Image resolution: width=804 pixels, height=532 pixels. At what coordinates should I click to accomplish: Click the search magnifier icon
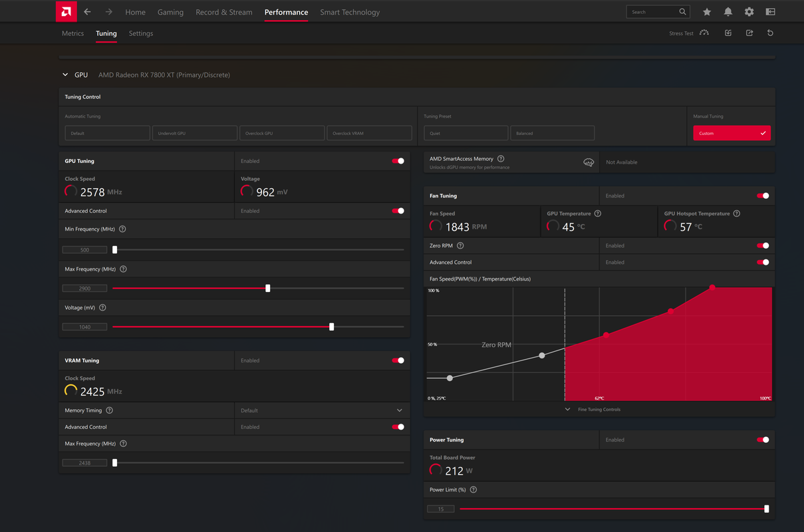click(682, 12)
